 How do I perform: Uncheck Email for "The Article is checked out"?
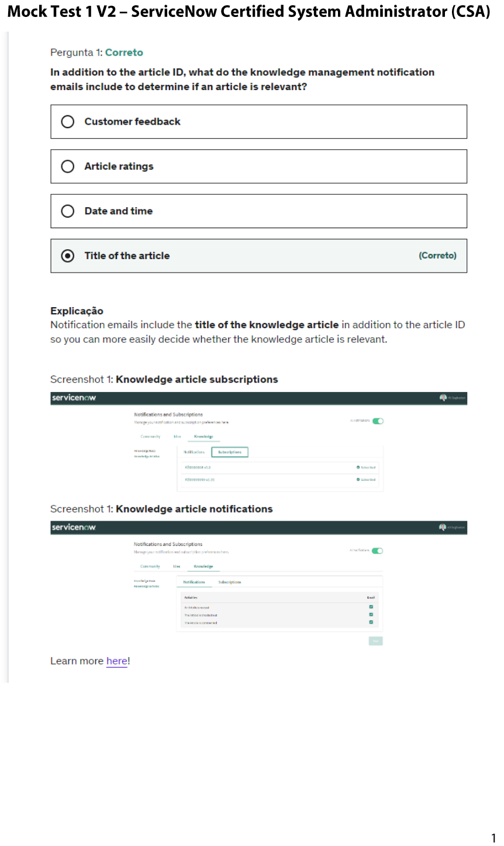(x=371, y=614)
